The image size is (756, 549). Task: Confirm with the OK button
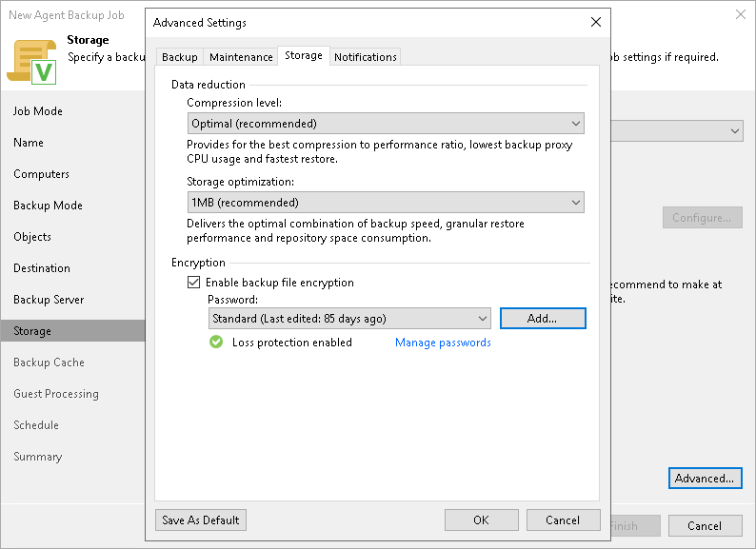[481, 520]
